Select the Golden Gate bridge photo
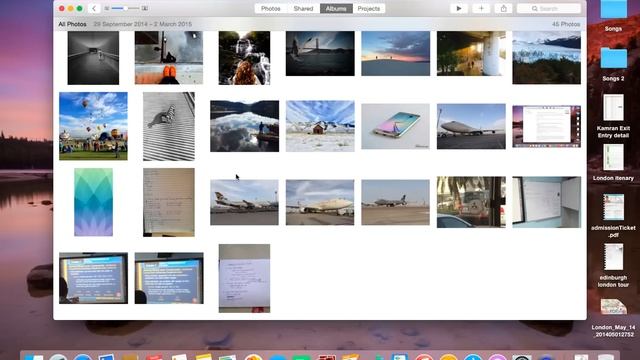 coord(320,53)
